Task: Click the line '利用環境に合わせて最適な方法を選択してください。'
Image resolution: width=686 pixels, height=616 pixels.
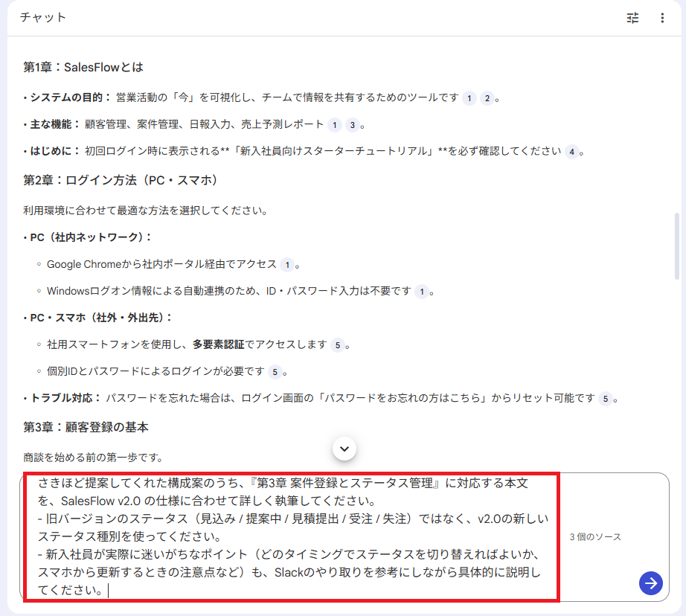Action: 145,211
